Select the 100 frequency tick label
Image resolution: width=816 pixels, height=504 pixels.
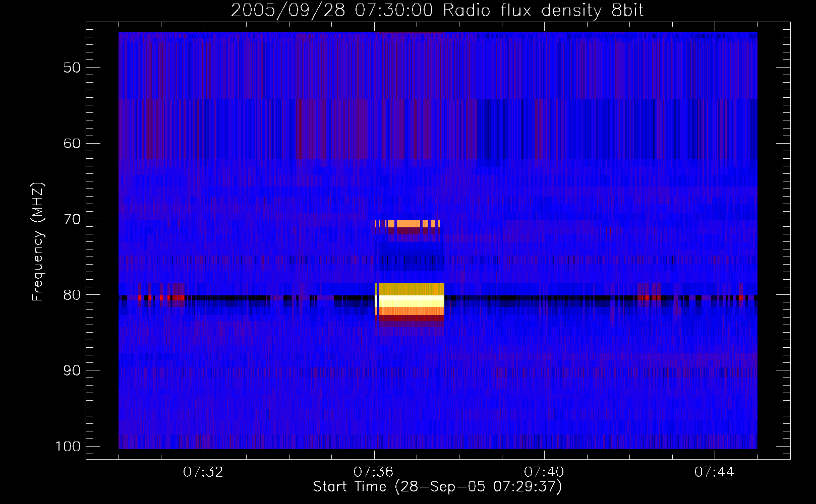pos(68,447)
